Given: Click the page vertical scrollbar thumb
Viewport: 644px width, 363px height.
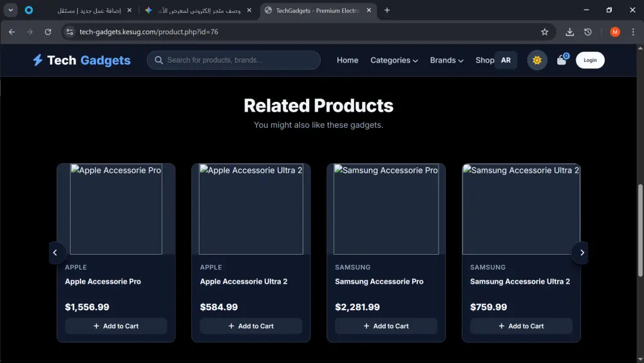Looking at the screenshot, I should point(640,230).
